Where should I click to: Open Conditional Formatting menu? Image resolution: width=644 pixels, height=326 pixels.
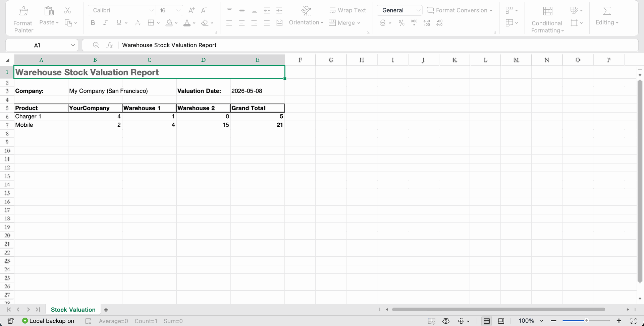click(547, 20)
